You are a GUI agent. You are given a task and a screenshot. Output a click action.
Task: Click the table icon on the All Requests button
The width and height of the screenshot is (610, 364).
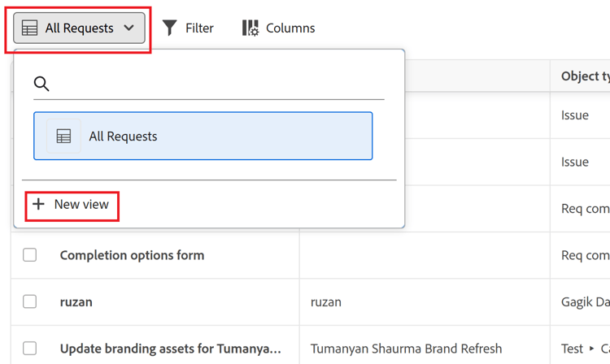coord(29,28)
